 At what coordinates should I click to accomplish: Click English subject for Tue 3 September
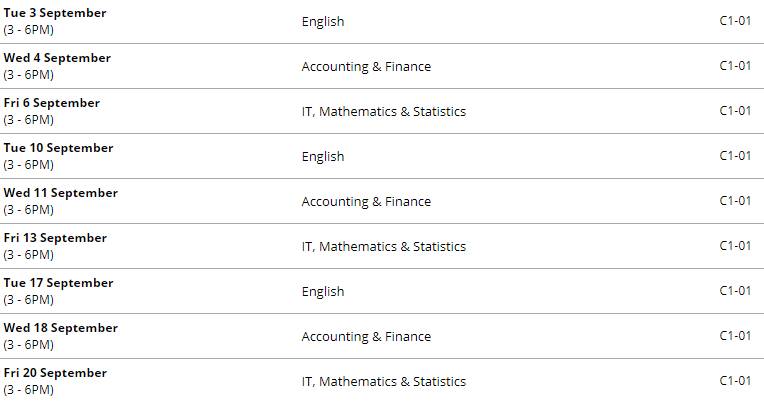[323, 21]
